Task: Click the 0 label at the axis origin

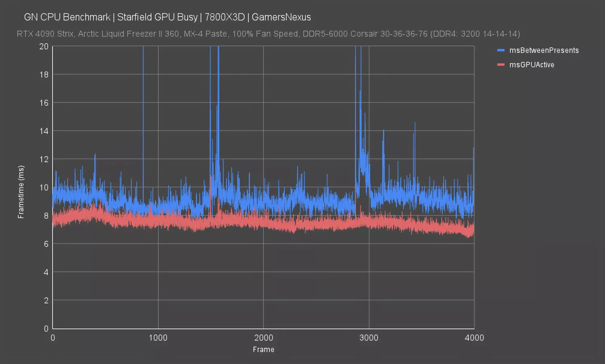Action: click(x=45, y=328)
